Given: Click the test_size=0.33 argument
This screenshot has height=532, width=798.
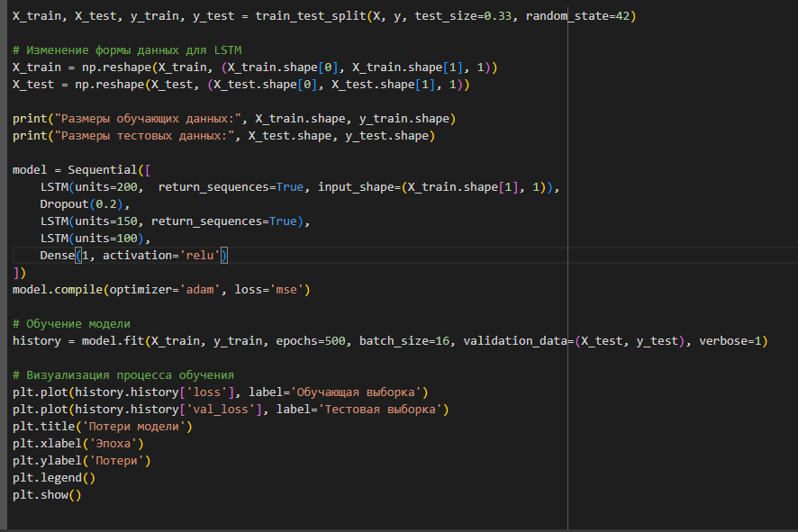Looking at the screenshot, I should click(463, 16).
